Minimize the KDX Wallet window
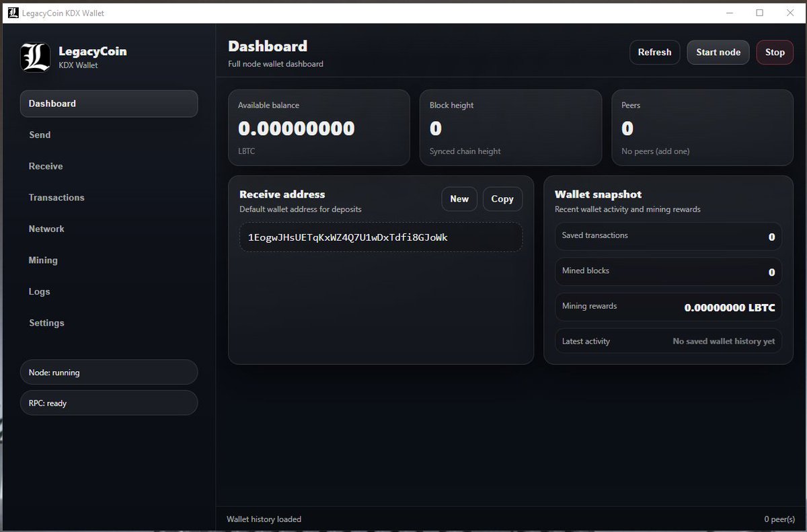 [x=730, y=13]
